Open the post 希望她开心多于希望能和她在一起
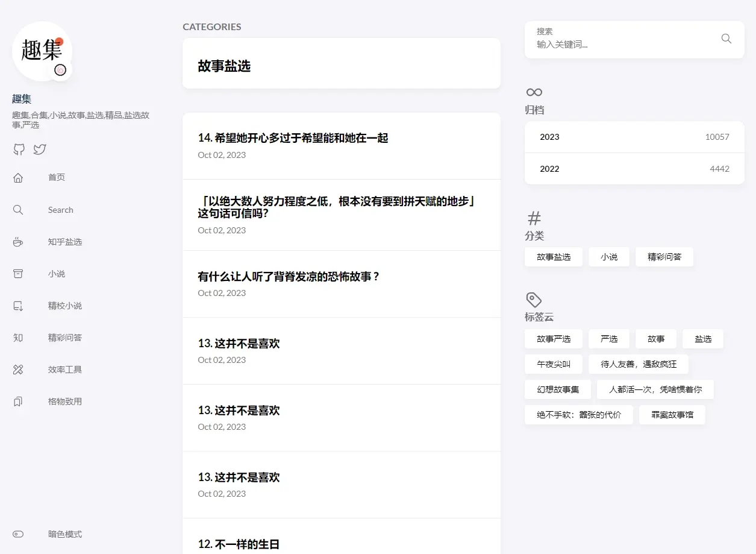 coord(293,137)
